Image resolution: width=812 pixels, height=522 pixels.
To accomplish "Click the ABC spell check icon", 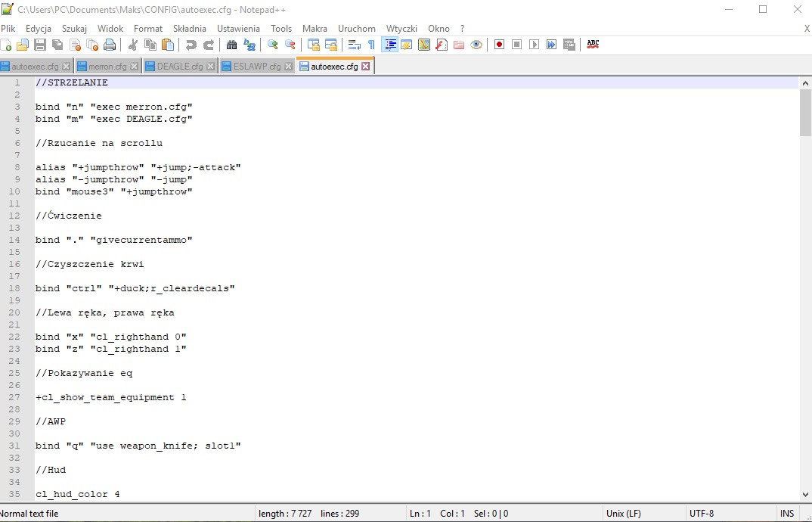I will (593, 45).
